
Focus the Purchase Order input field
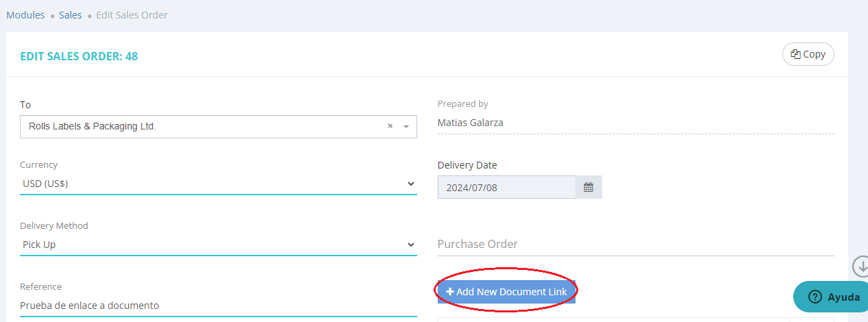point(635,245)
